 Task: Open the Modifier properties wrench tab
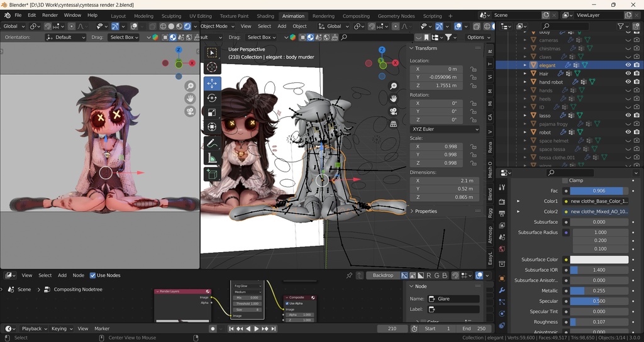click(501, 290)
